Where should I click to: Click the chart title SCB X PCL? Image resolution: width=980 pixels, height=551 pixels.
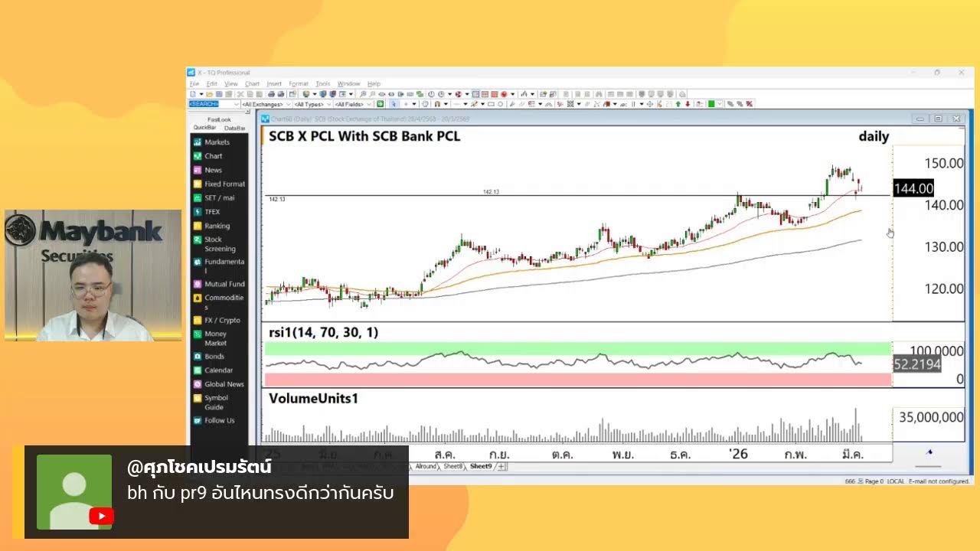364,136
